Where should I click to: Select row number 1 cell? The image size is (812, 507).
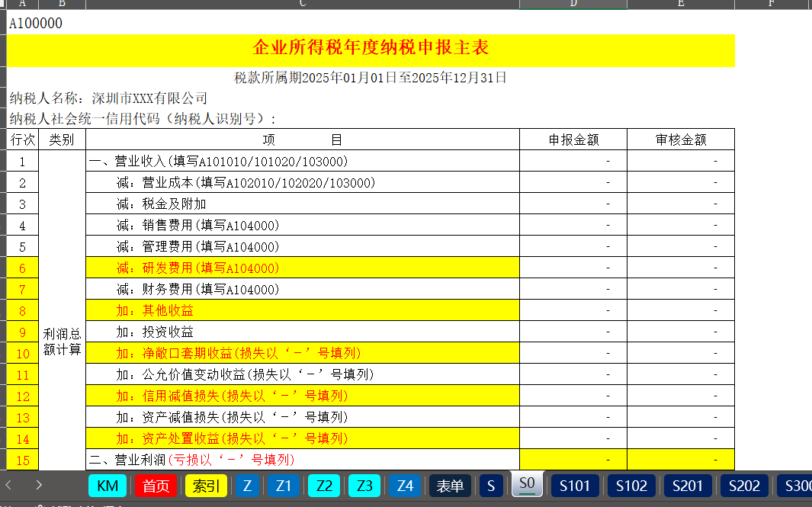click(23, 161)
